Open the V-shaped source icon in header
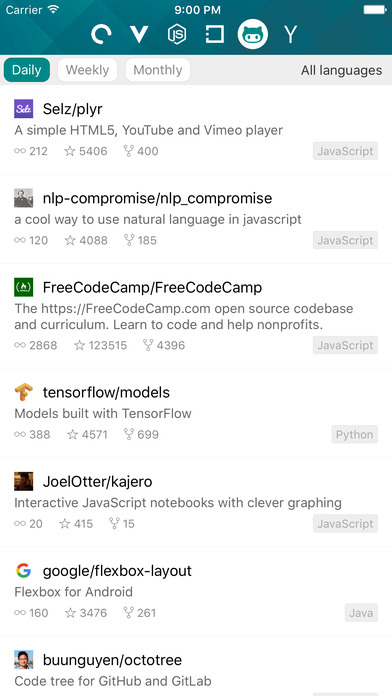This screenshot has height=696, width=392. click(139, 34)
